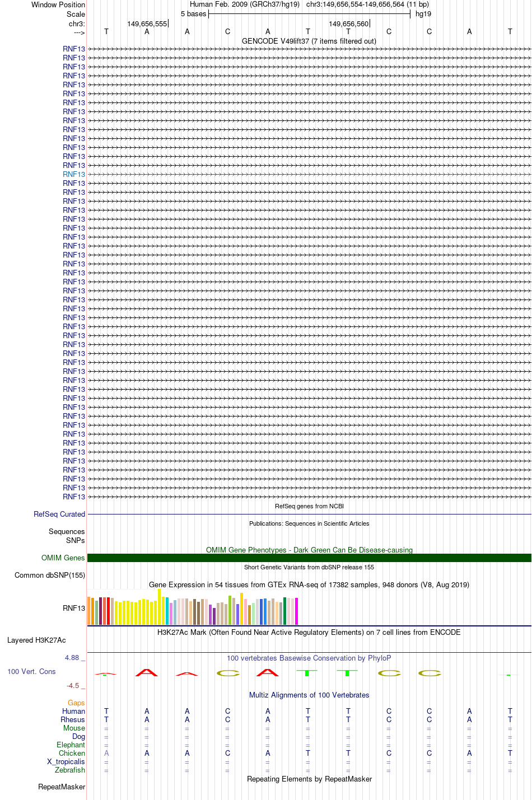This screenshot has width=532, height=800.
Task: Click the Mouse species row label
Action: pos(74,728)
